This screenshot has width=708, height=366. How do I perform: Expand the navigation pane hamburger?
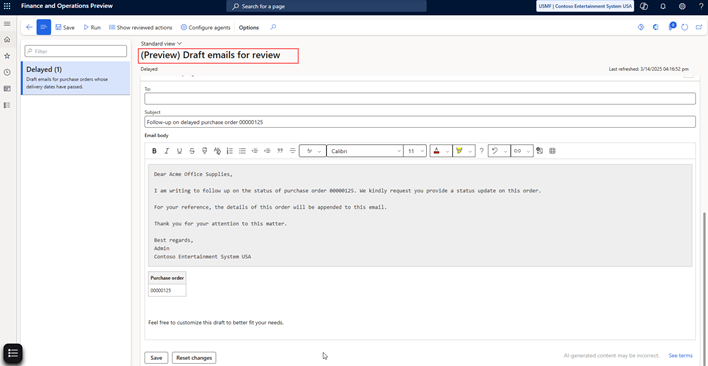[x=7, y=23]
